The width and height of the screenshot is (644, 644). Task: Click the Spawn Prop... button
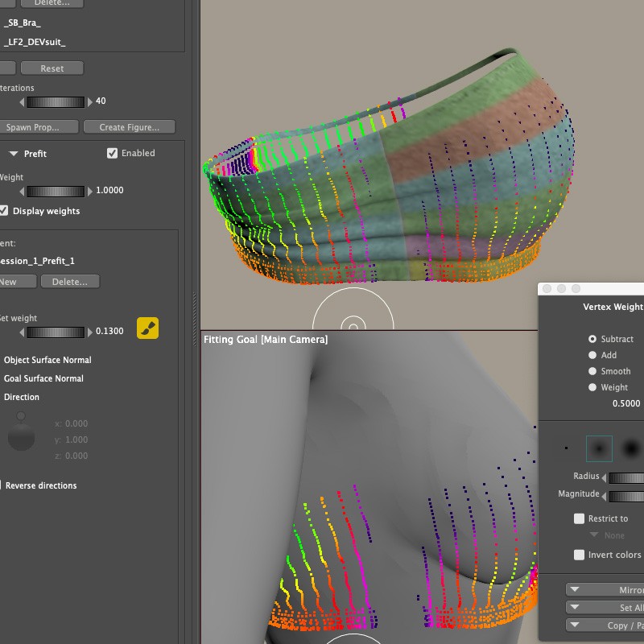[x=40, y=127]
